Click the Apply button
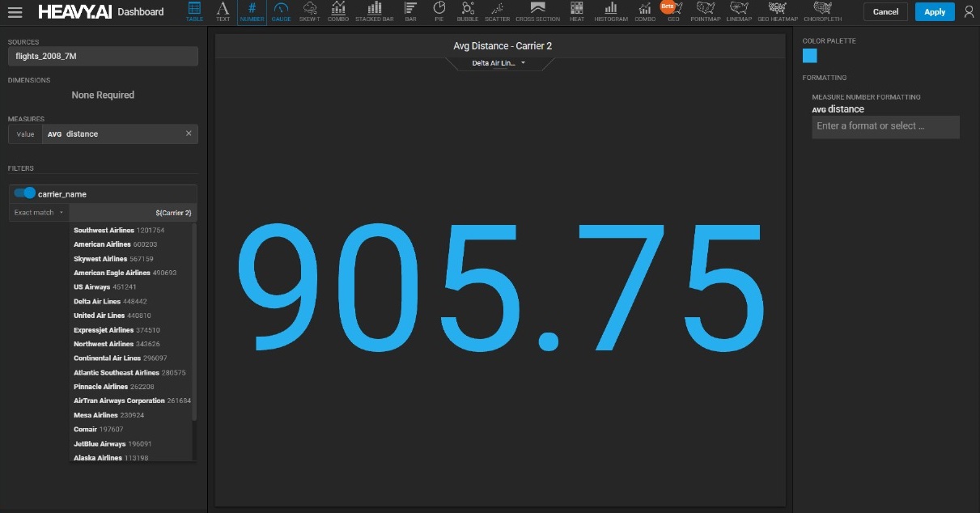Image resolution: width=980 pixels, height=513 pixels. pyautogui.click(x=934, y=12)
